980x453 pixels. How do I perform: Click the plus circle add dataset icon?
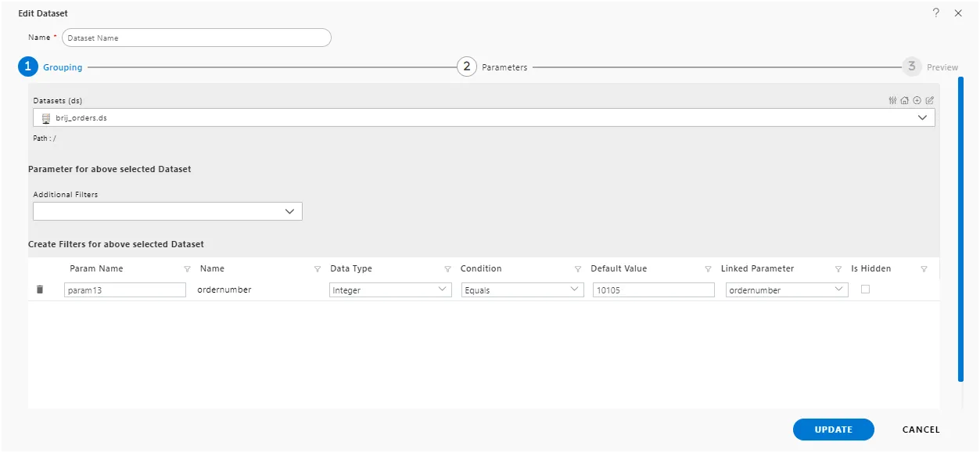917,101
